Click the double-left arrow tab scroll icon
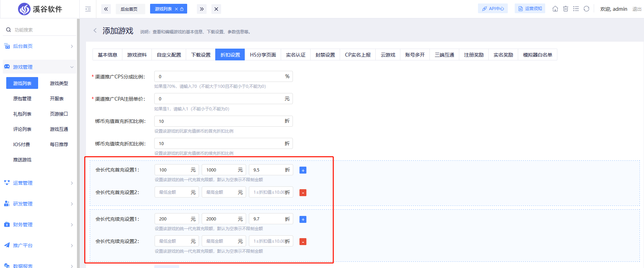644x268 pixels. pyautogui.click(x=106, y=9)
